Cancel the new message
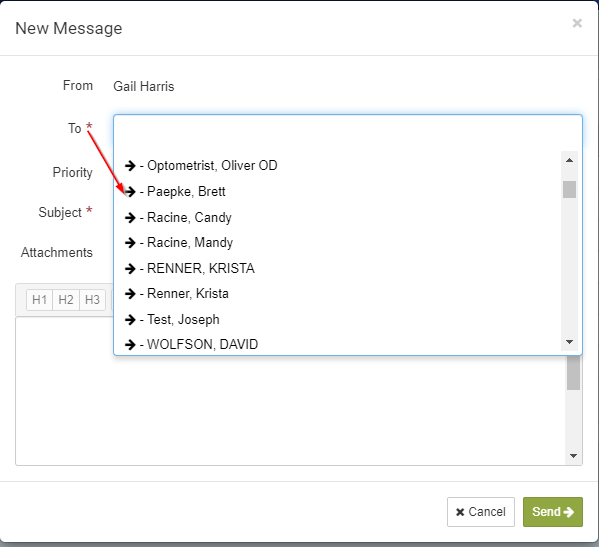The height and width of the screenshot is (547, 599). coord(481,512)
